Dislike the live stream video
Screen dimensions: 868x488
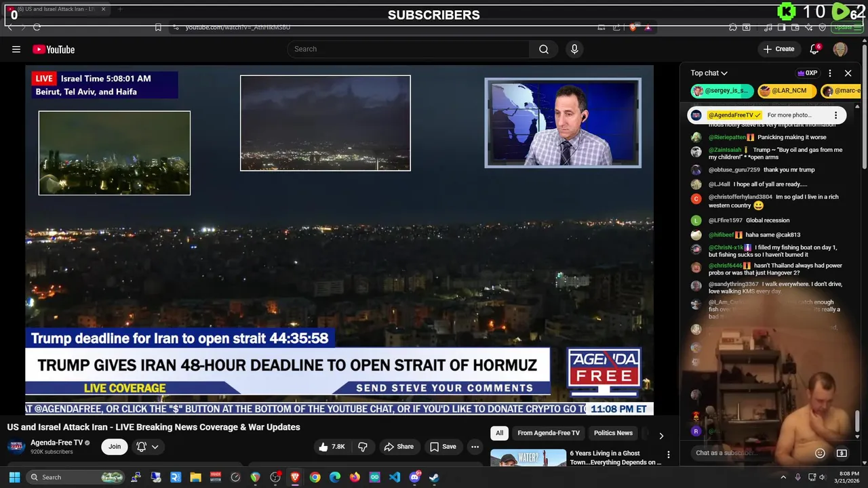363,447
